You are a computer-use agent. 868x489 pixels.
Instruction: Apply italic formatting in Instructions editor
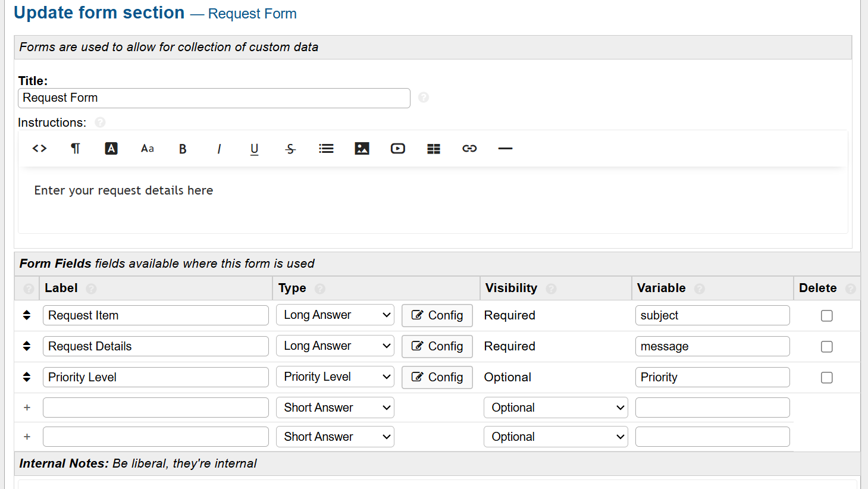[x=219, y=149]
